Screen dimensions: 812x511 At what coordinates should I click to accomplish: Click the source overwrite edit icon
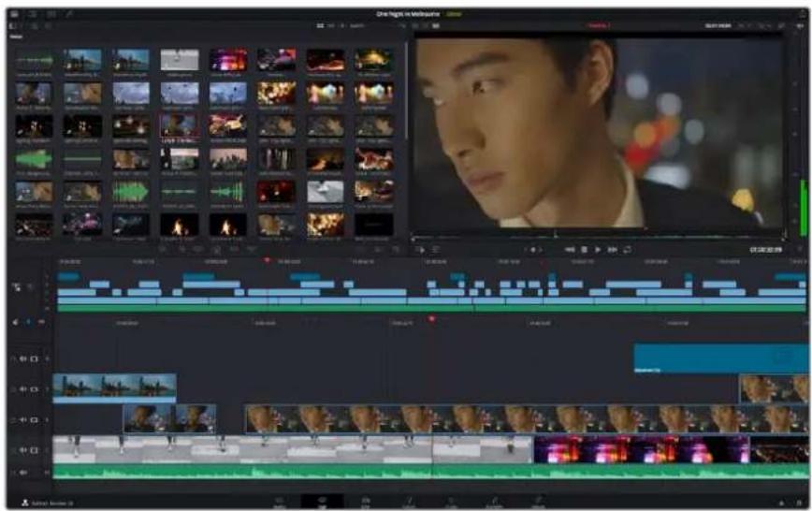252,249
